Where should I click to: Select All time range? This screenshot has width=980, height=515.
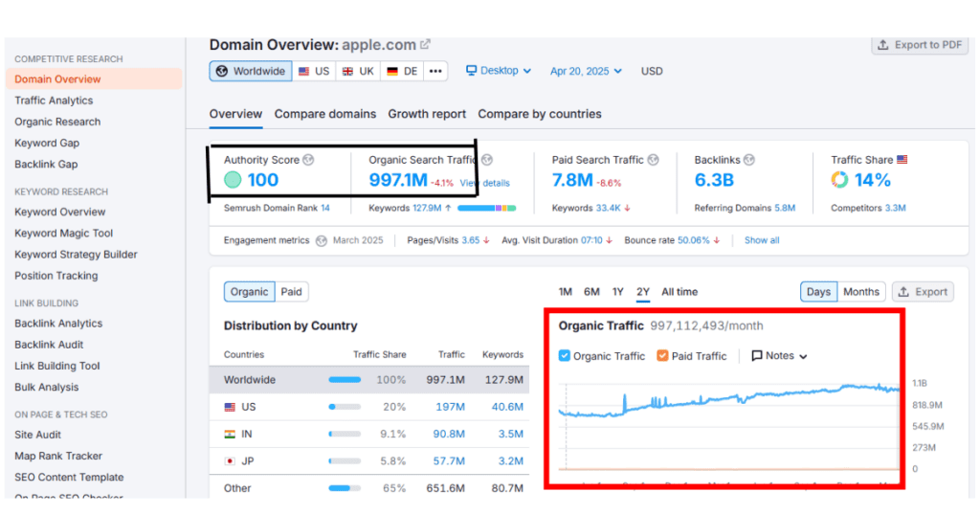679,292
